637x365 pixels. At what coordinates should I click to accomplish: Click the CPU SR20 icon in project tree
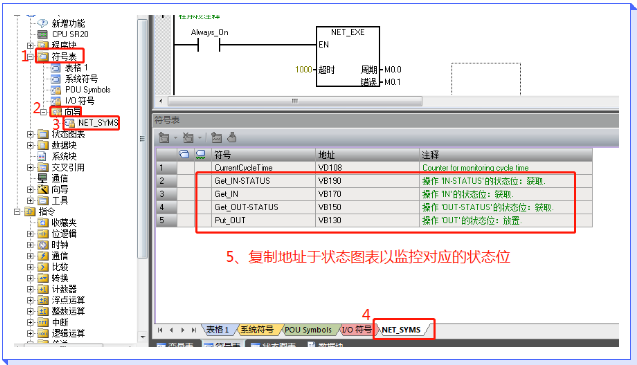[x=42, y=34]
